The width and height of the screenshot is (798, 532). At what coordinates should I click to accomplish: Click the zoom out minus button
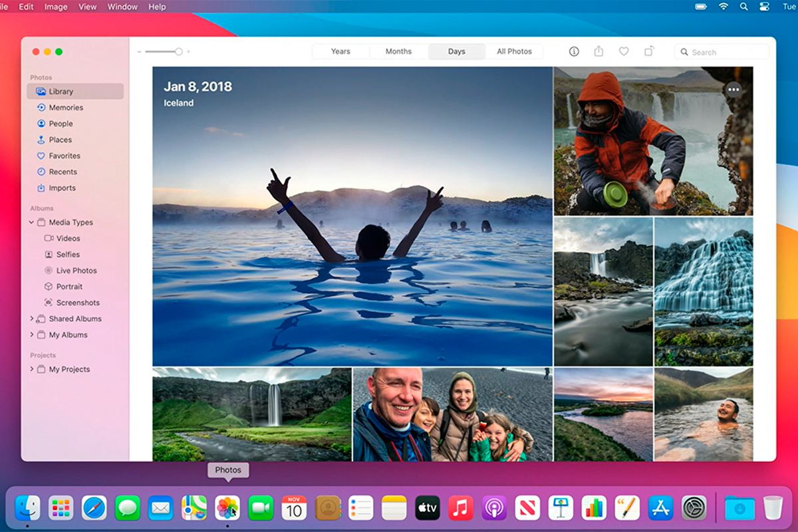tap(139, 51)
